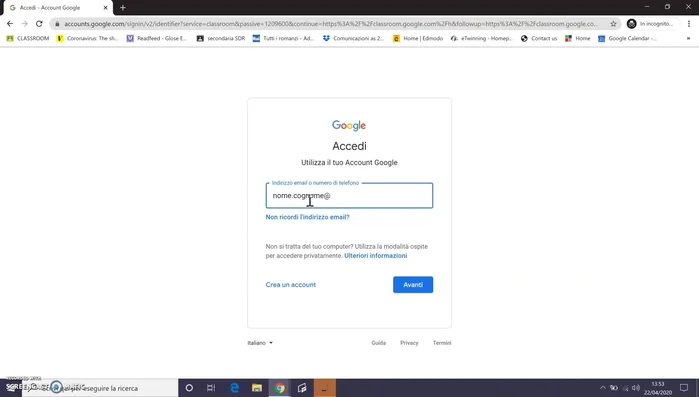Open the Termini footer link
The image size is (699, 397).
(x=442, y=343)
